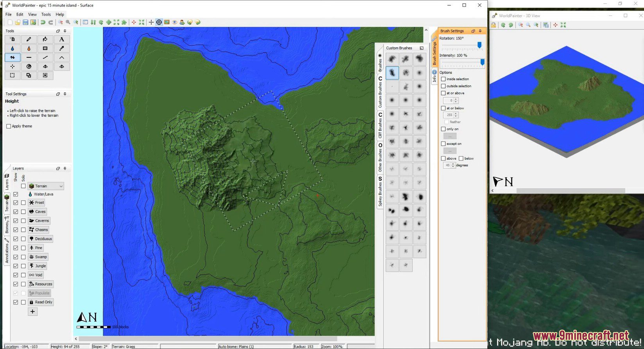
Task: Select the Flatten tool
Action: click(29, 57)
